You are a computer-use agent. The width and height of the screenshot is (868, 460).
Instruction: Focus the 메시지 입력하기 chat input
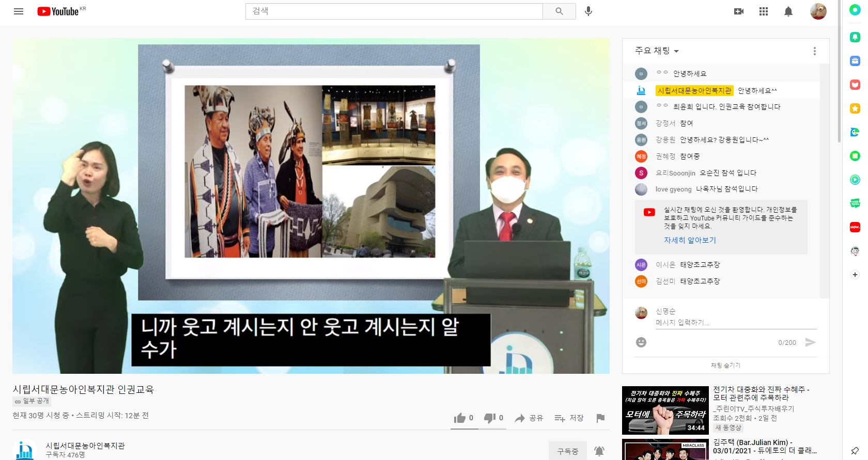click(x=736, y=323)
